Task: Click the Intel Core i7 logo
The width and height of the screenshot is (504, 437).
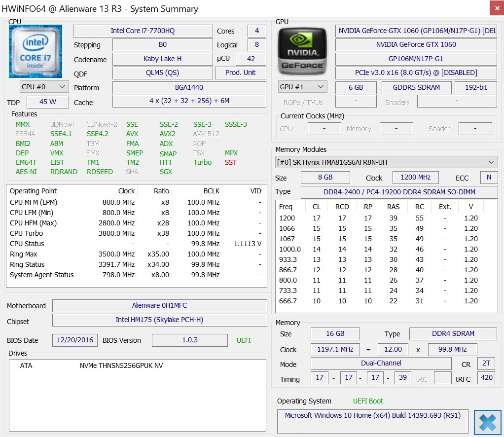Action: pos(36,51)
